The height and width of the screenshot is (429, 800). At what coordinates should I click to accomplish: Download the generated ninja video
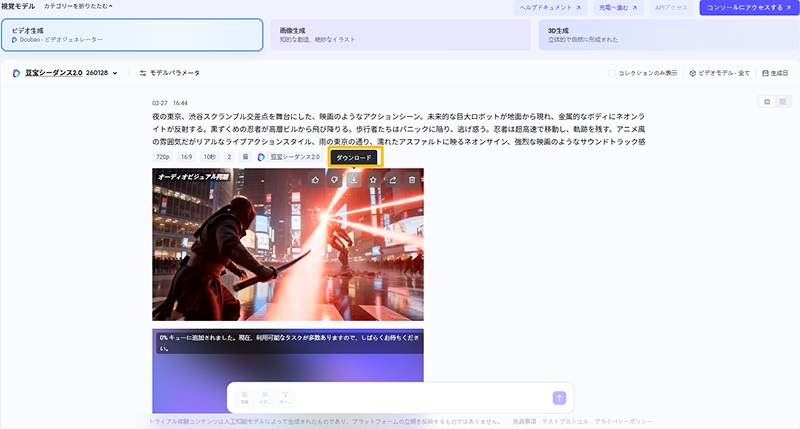tap(354, 180)
